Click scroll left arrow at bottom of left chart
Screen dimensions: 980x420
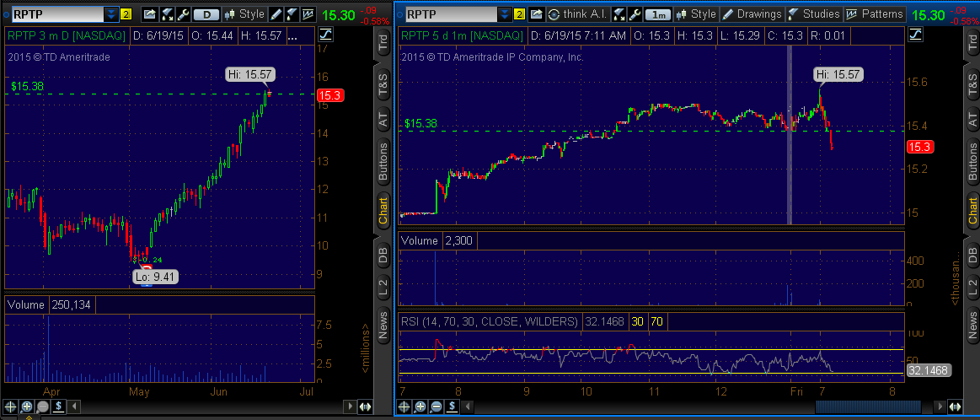pyautogui.click(x=75, y=407)
